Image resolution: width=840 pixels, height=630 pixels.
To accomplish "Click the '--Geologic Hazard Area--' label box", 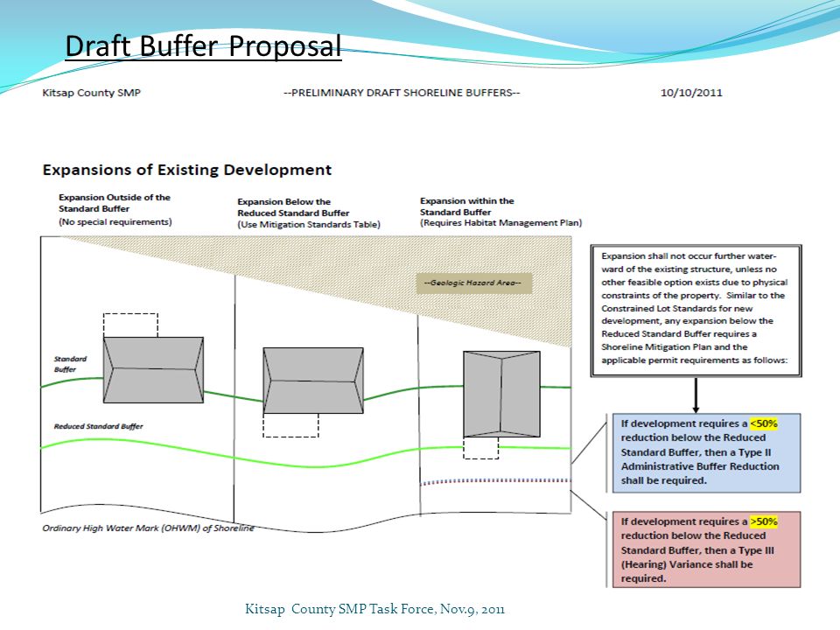I will tap(474, 283).
